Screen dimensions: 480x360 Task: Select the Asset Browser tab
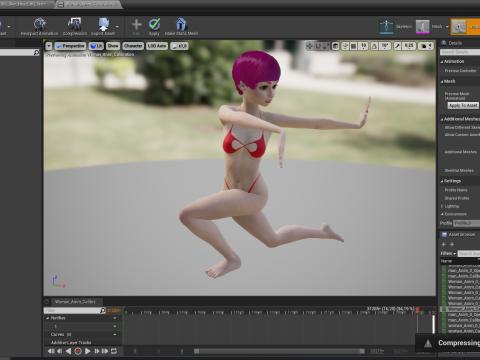(x=459, y=235)
